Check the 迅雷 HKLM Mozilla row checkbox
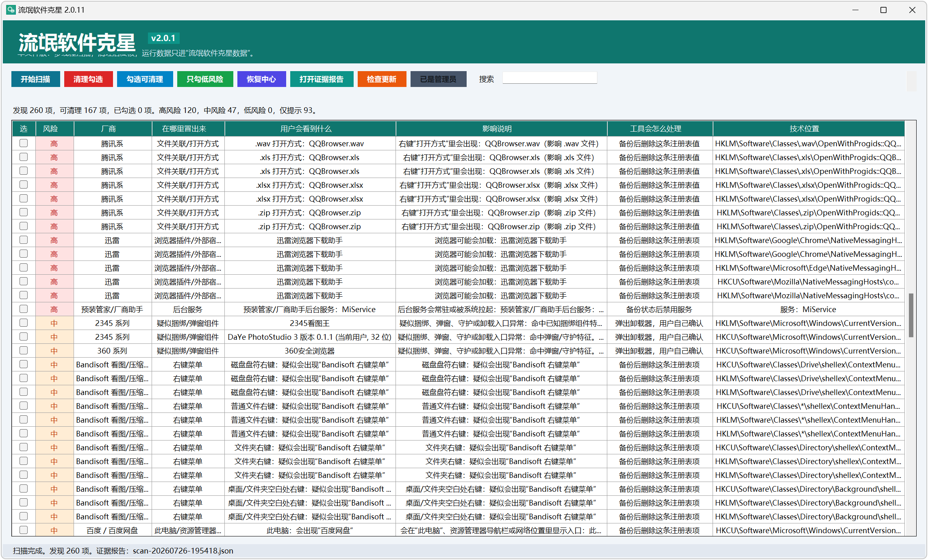The height and width of the screenshot is (560, 928). [24, 295]
